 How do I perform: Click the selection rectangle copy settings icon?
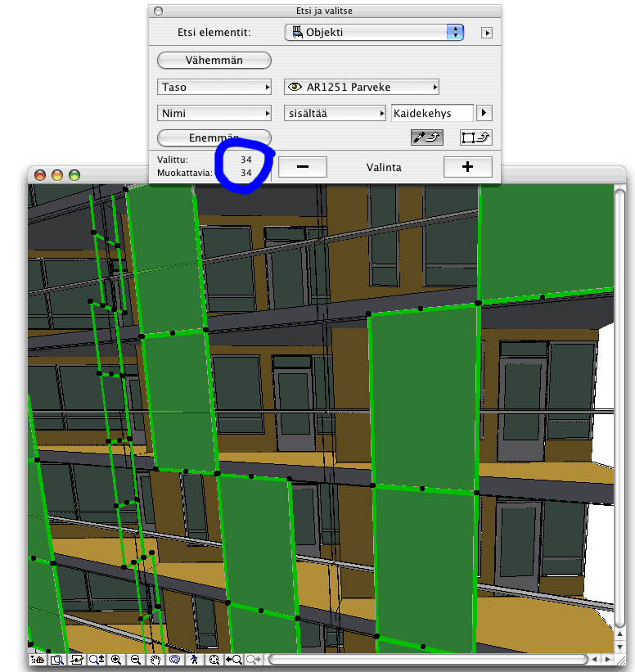coord(476,138)
